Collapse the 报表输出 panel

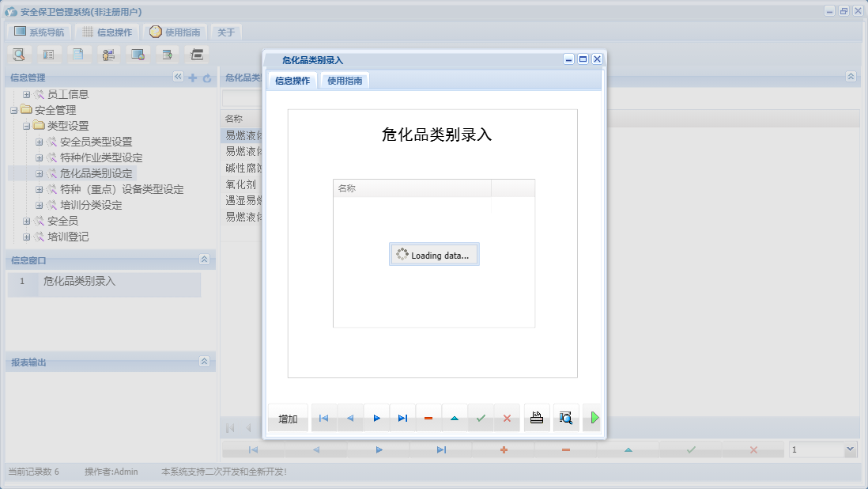click(x=205, y=362)
